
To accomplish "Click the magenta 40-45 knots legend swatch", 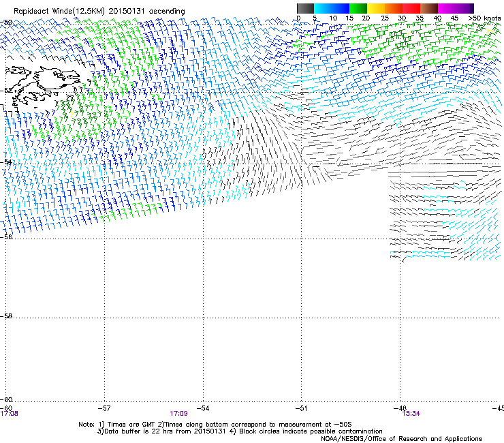I will (x=447, y=8).
